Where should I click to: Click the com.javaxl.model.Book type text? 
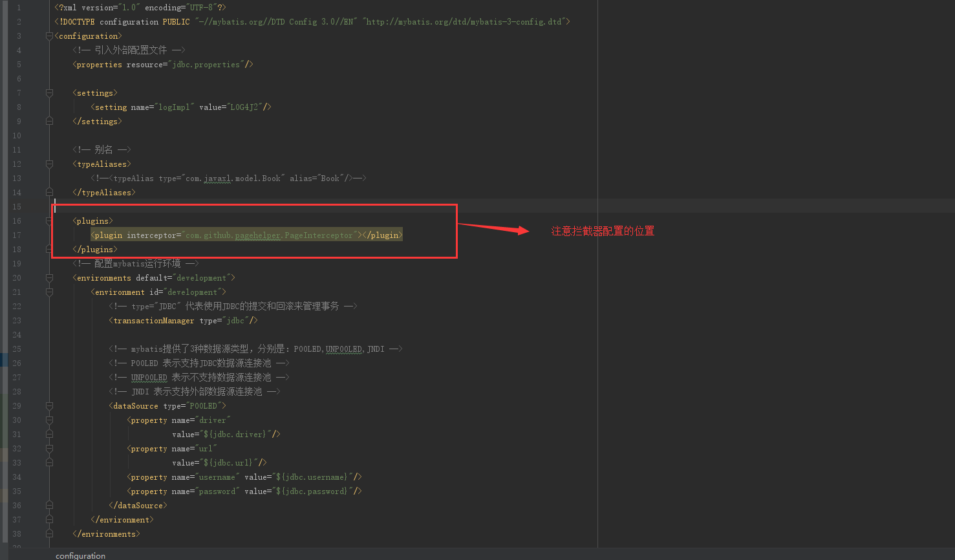tap(233, 178)
